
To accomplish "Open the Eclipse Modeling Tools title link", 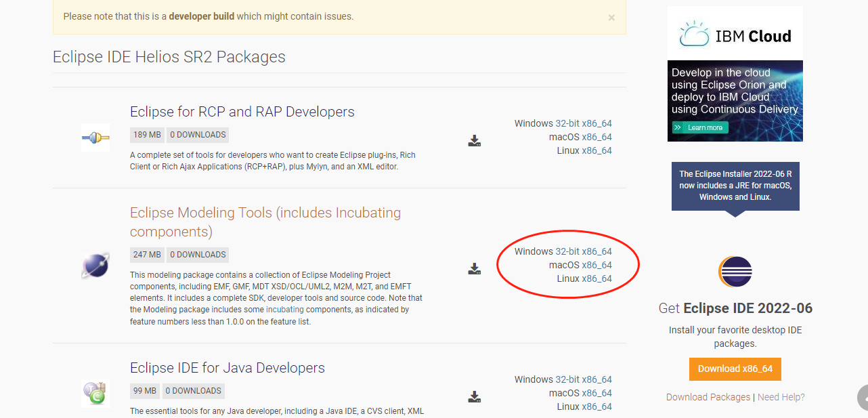I will click(265, 222).
